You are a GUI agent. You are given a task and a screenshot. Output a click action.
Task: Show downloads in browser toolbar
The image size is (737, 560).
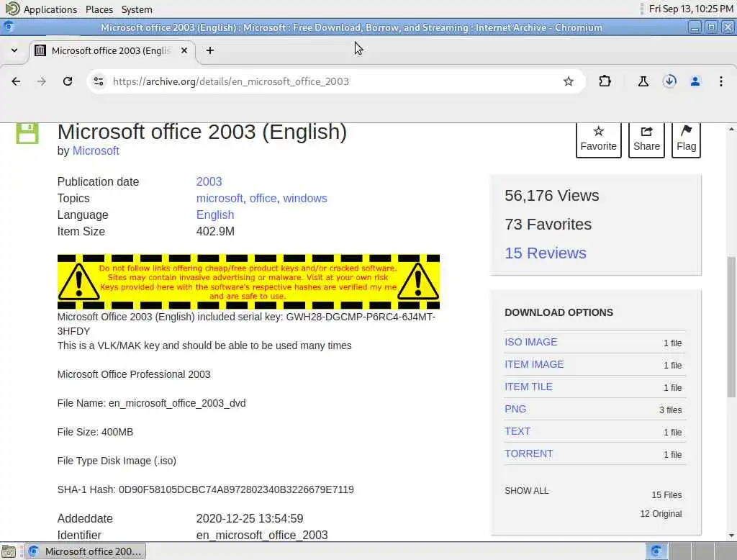[x=669, y=81]
